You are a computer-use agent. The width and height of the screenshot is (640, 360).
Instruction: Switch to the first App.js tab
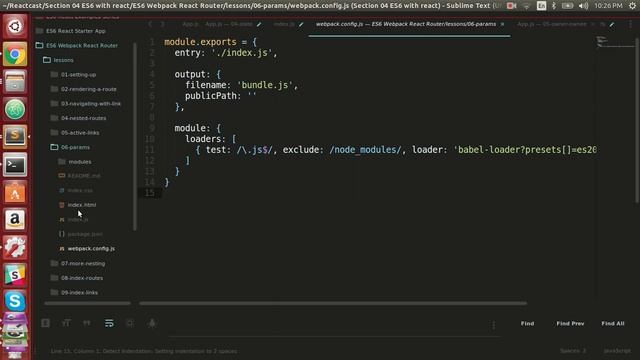(x=190, y=24)
